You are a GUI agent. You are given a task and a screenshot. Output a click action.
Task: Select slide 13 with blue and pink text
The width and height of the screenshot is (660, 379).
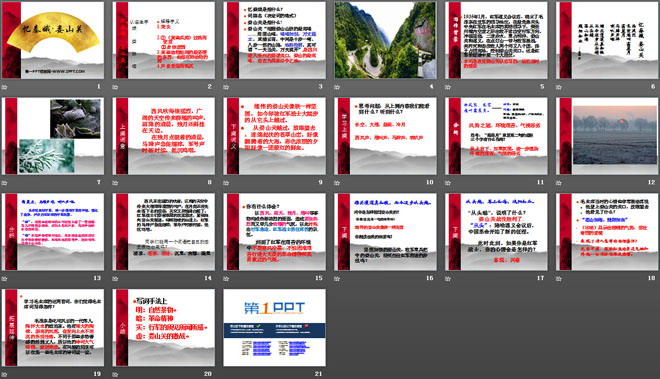coord(53,232)
